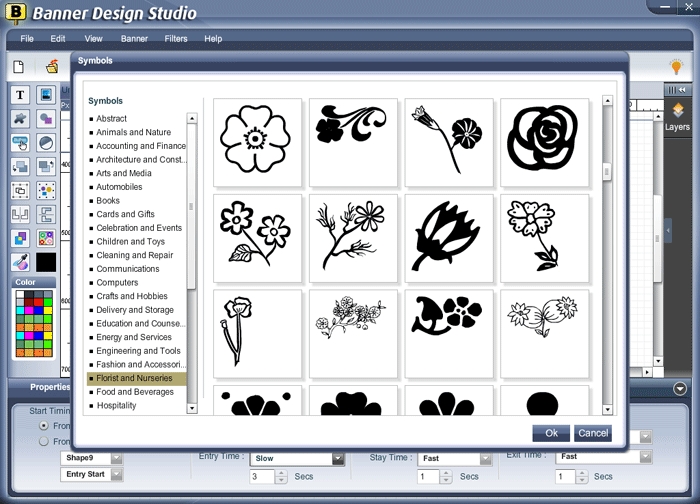
Task: Open the Filters menu
Action: point(176,39)
